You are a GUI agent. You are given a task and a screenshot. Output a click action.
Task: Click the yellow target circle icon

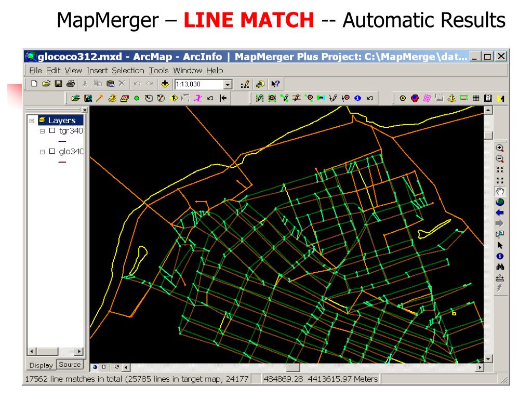click(x=403, y=98)
